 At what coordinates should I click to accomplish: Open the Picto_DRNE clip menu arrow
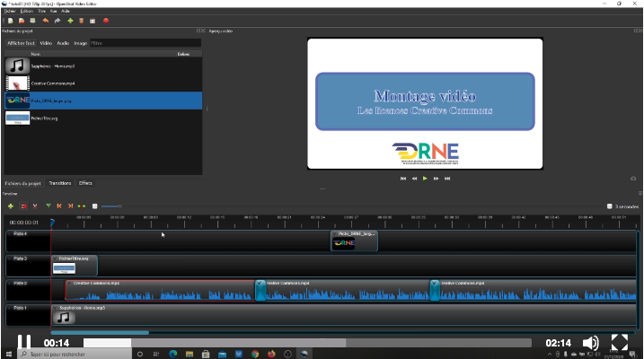pyautogui.click(x=334, y=233)
